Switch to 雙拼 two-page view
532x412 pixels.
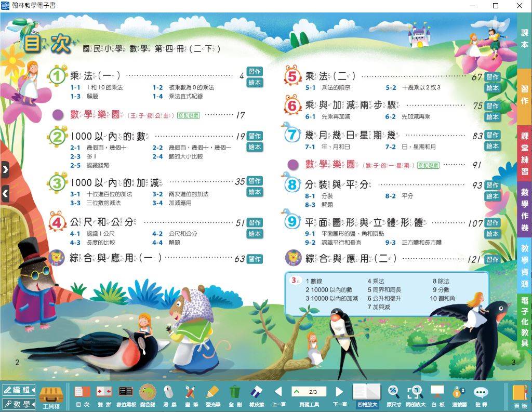[x=104, y=396]
